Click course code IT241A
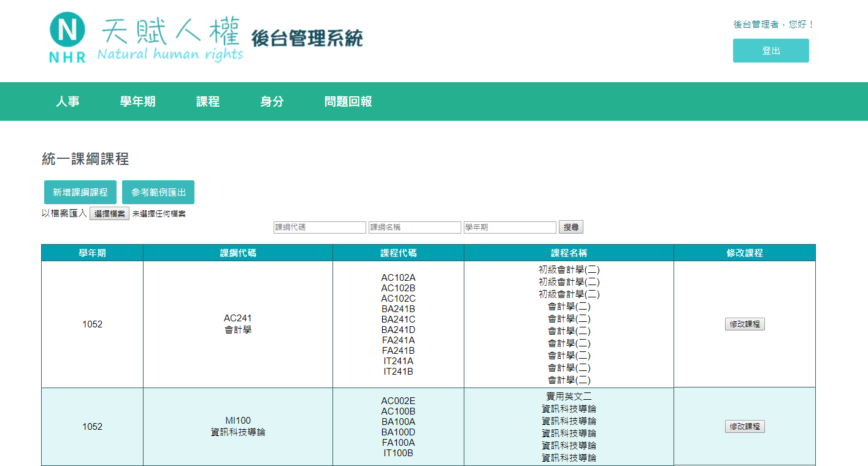 [399, 361]
